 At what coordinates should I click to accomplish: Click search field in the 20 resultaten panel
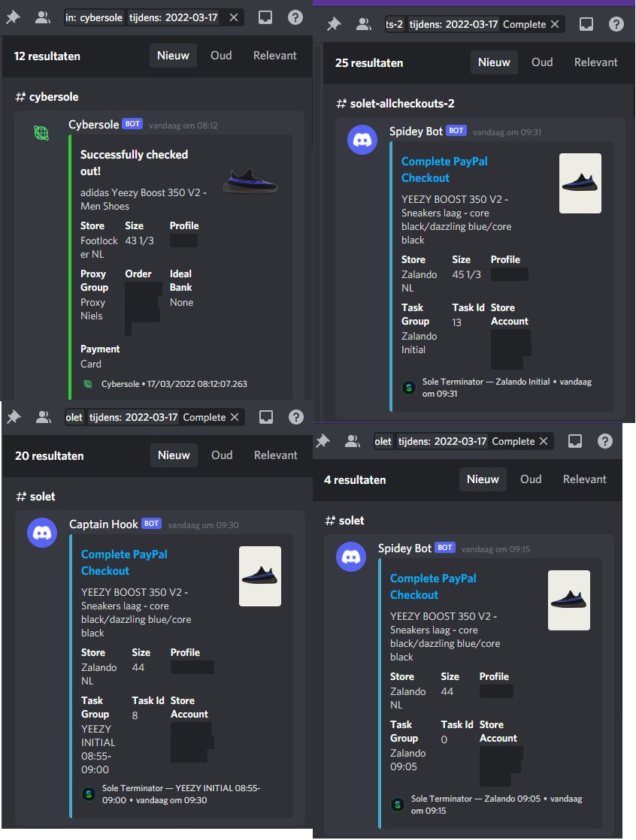click(154, 417)
